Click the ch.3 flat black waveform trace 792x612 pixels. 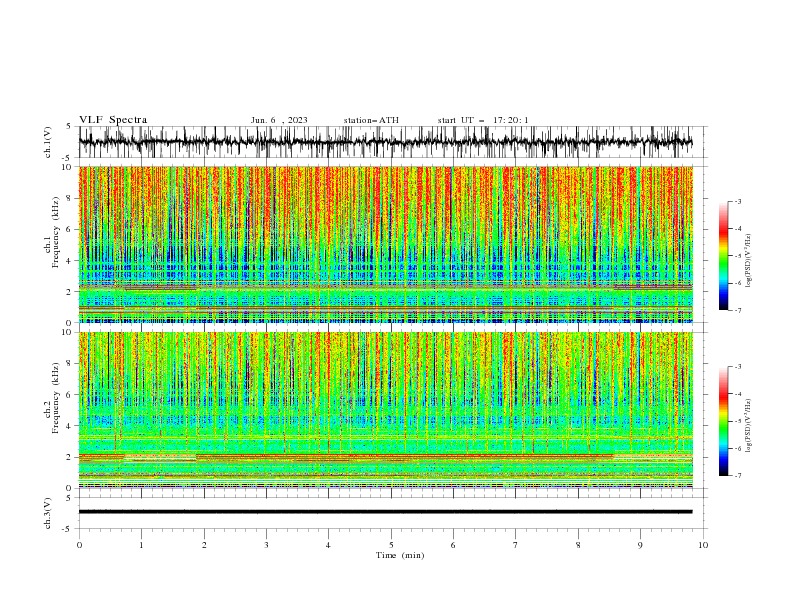pos(386,512)
